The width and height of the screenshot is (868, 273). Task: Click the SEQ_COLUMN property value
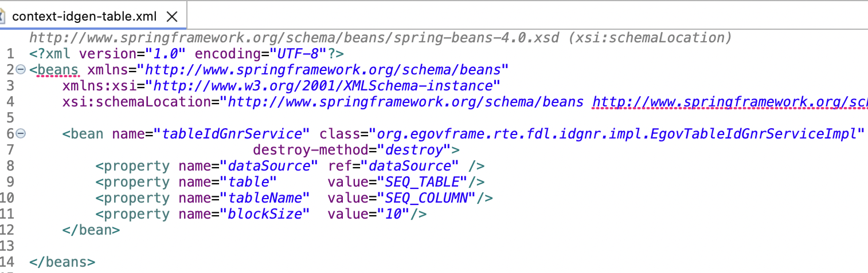coord(427,198)
